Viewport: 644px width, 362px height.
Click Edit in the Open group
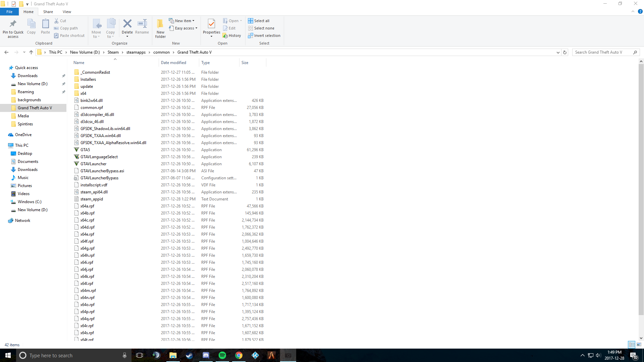point(229,28)
